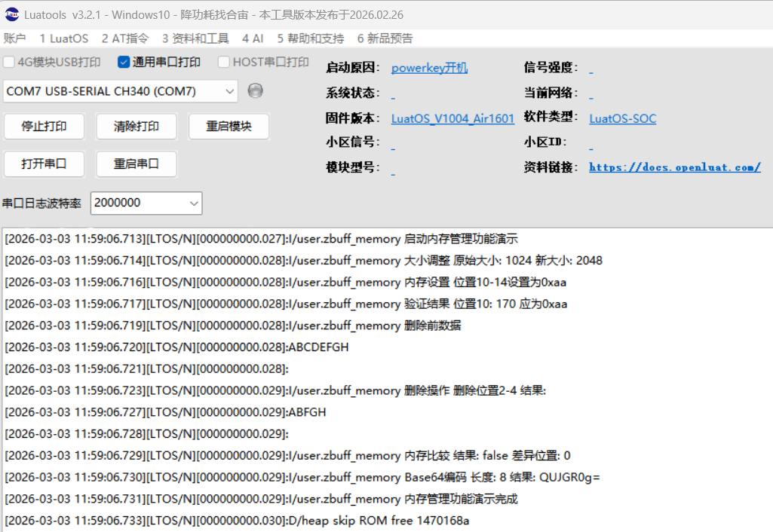Click log line '大小调整 原始大小: 1024 新大小: 2048'
The image size is (773, 532).
[x=304, y=261]
